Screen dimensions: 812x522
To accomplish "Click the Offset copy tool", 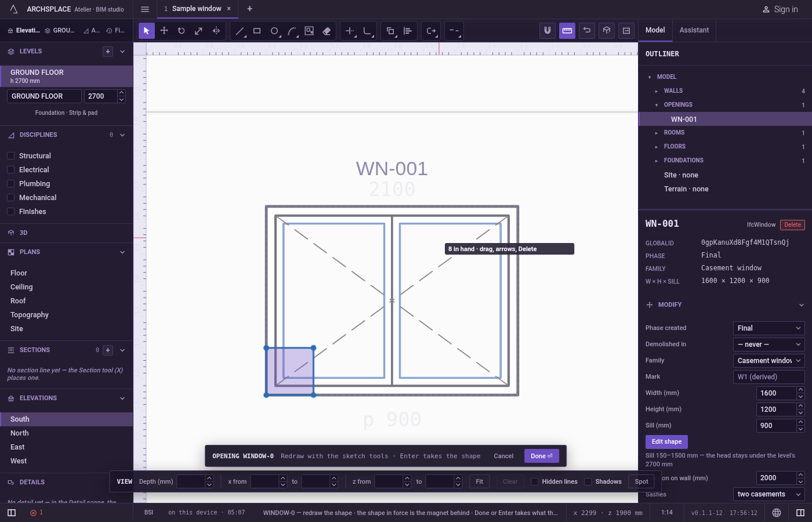I will 390,31.
